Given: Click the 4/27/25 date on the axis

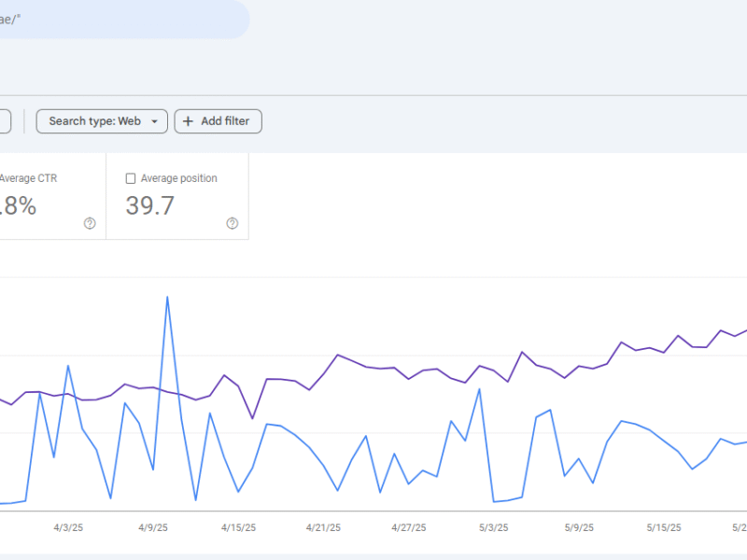Looking at the screenshot, I should (408, 527).
